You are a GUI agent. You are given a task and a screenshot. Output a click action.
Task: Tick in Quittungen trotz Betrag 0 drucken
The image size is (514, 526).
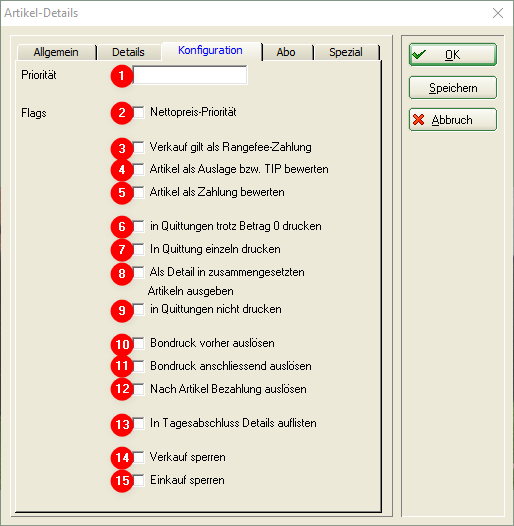pyautogui.click(x=139, y=226)
